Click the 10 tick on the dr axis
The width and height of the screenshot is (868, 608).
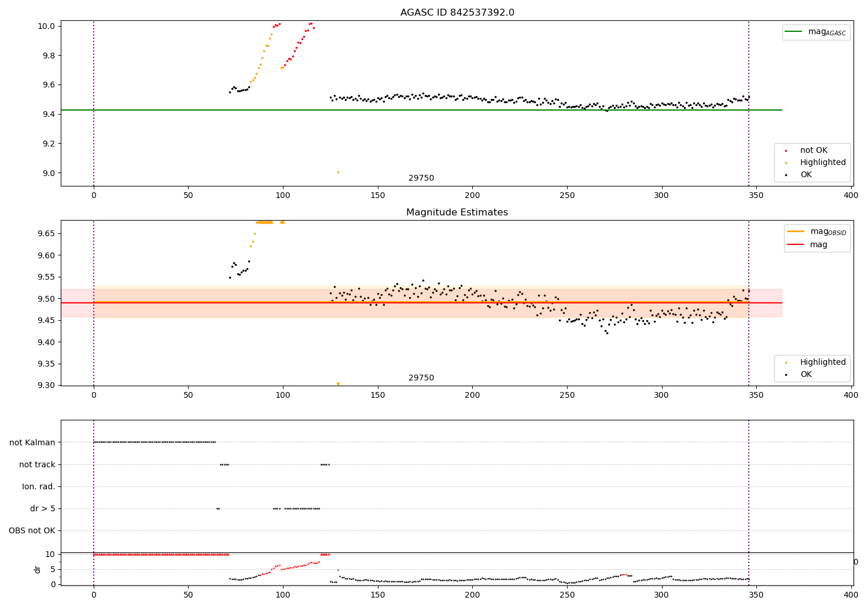(50, 554)
